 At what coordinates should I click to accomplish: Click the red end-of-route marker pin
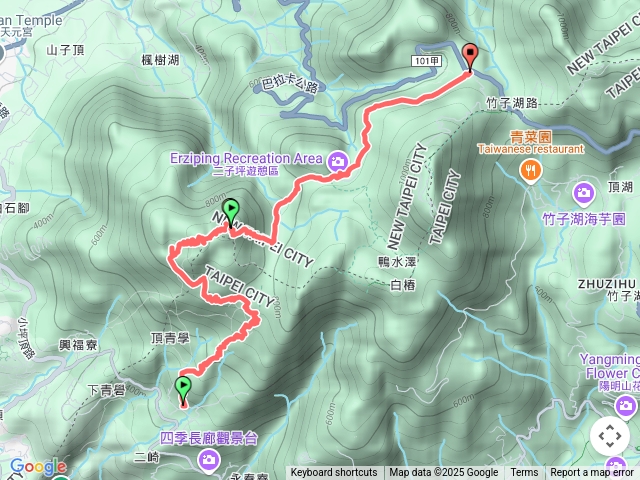pyautogui.click(x=470, y=58)
